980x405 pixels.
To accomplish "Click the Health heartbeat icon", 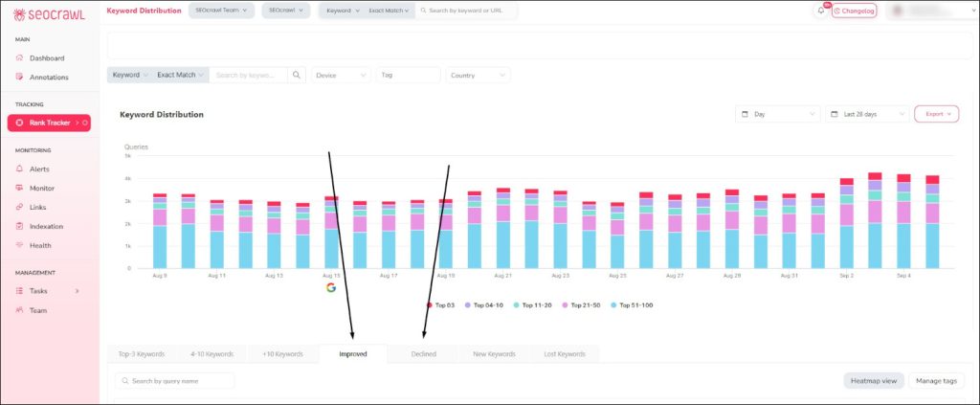I will pos(19,246).
